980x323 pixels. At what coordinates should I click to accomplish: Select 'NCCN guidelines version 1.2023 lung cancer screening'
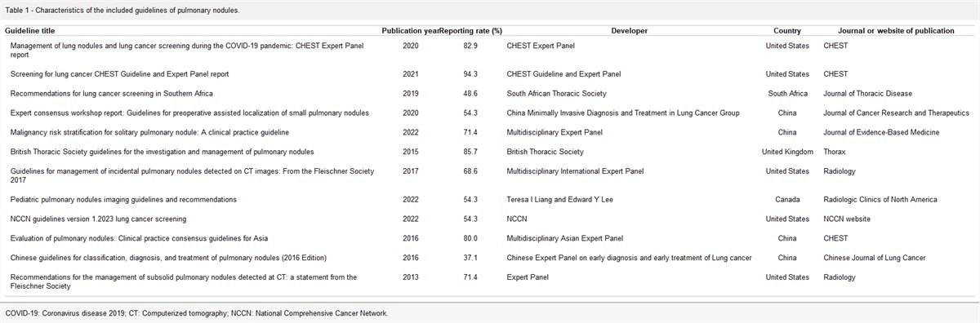99,219
